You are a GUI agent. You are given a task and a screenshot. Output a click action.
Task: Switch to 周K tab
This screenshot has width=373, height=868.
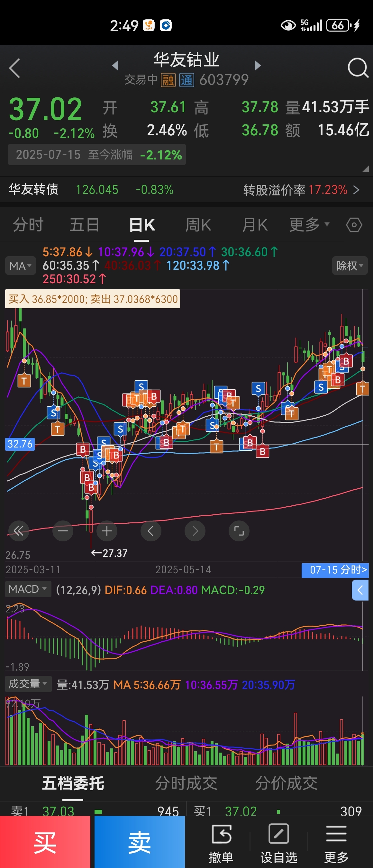tap(198, 225)
